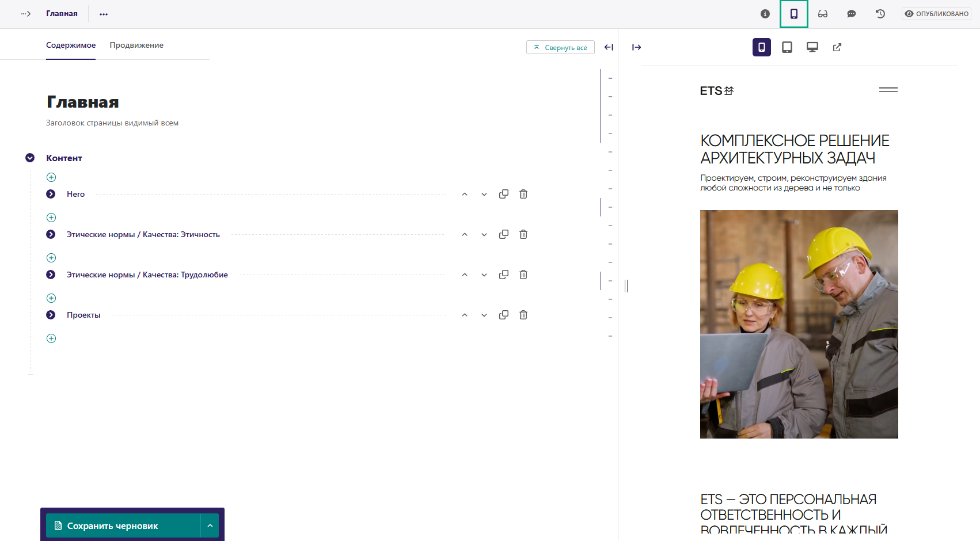Delete the Hero block

(x=523, y=194)
